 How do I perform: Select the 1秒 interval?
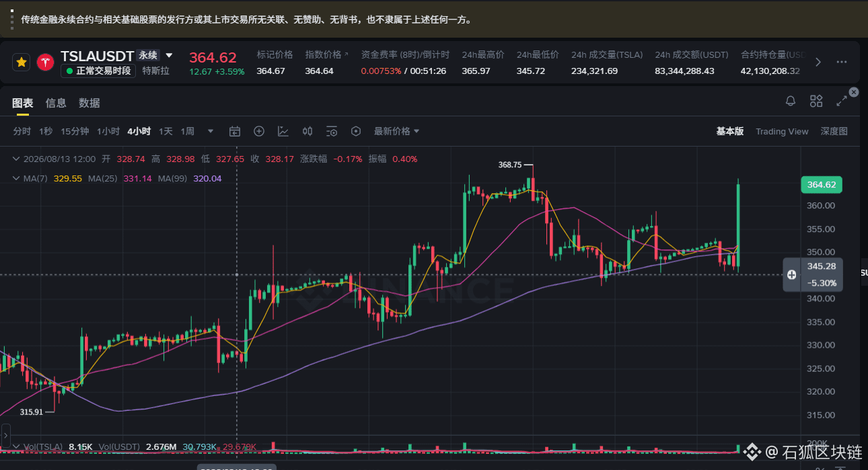point(46,131)
